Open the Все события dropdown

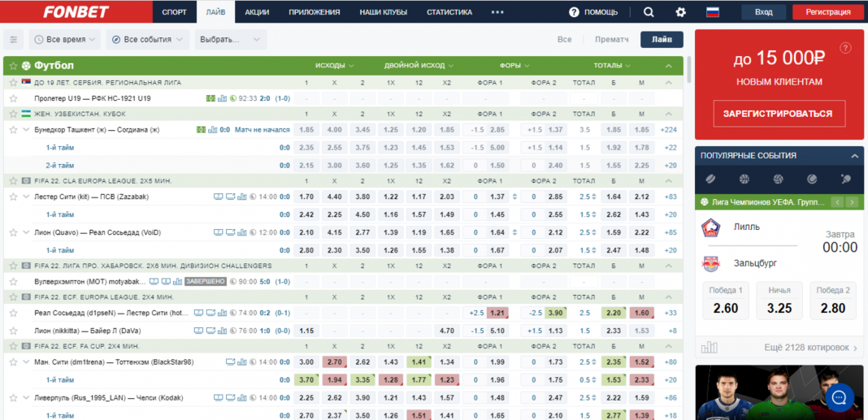point(147,40)
